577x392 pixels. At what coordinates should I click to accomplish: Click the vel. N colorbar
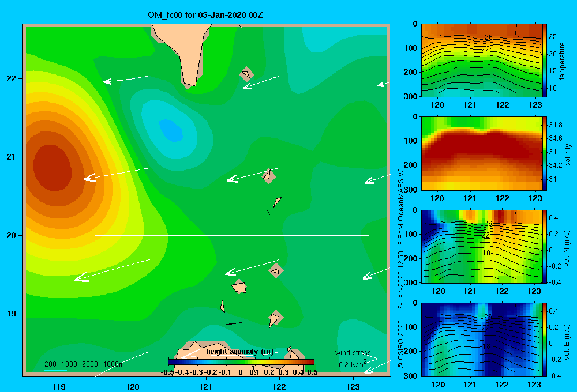(x=545, y=246)
